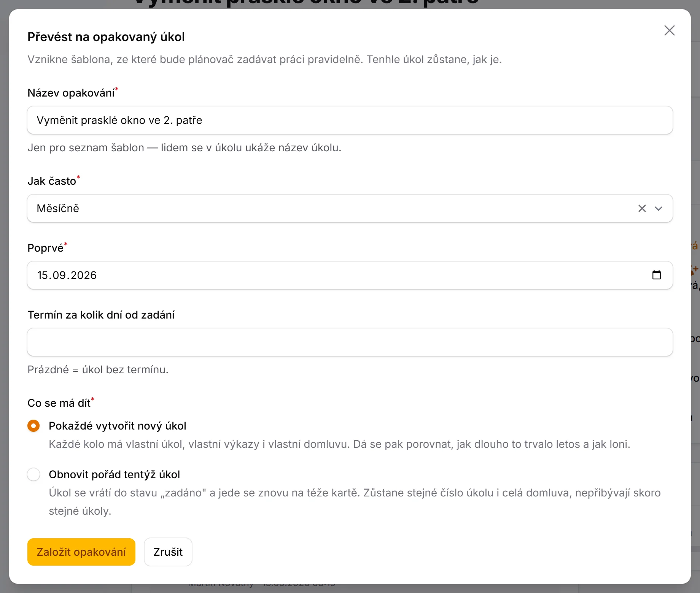The width and height of the screenshot is (700, 593).
Task: Click the 'Jen pro seznam šablon' hint text
Action: coord(185,147)
